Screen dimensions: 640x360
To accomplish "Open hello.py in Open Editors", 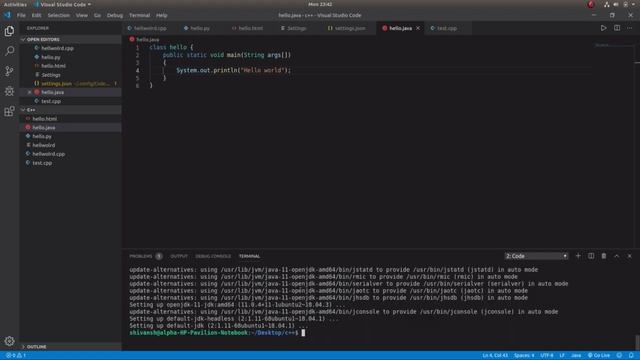I will (x=71, y=57).
